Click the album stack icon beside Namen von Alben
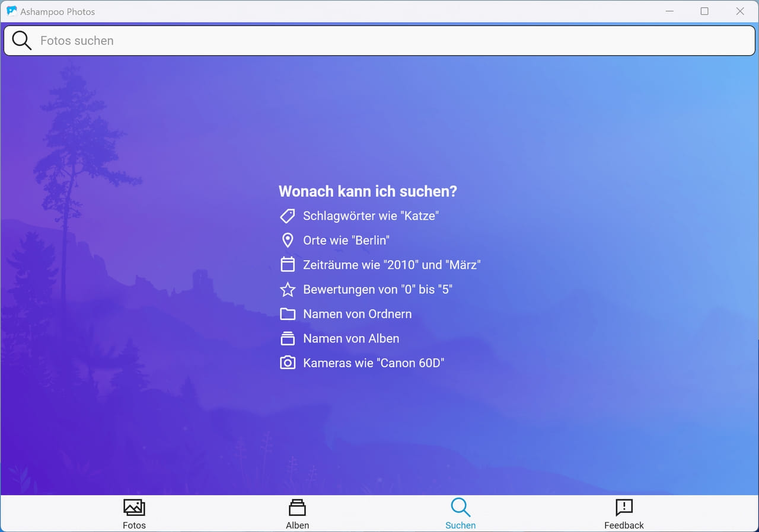This screenshot has width=759, height=532. coord(288,338)
